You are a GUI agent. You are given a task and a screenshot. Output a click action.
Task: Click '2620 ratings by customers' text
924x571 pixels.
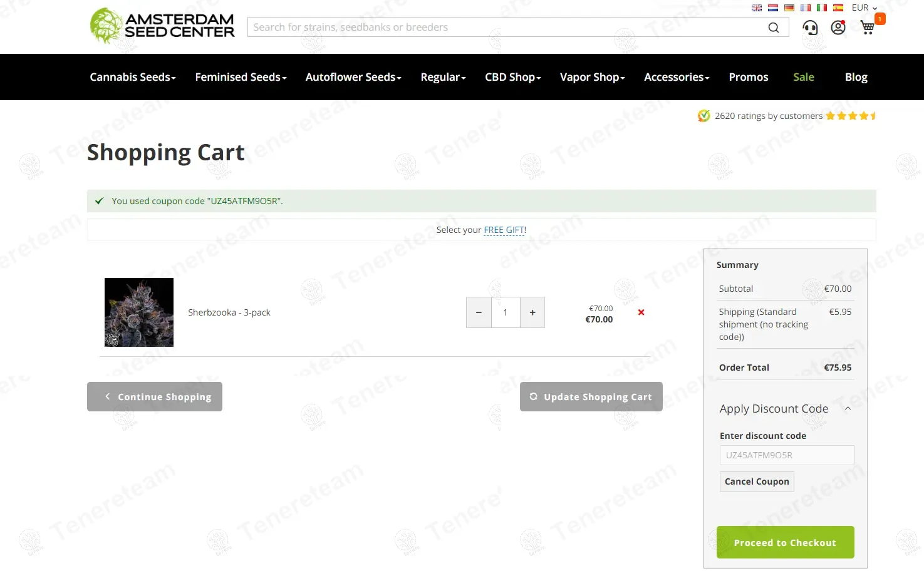(x=769, y=116)
